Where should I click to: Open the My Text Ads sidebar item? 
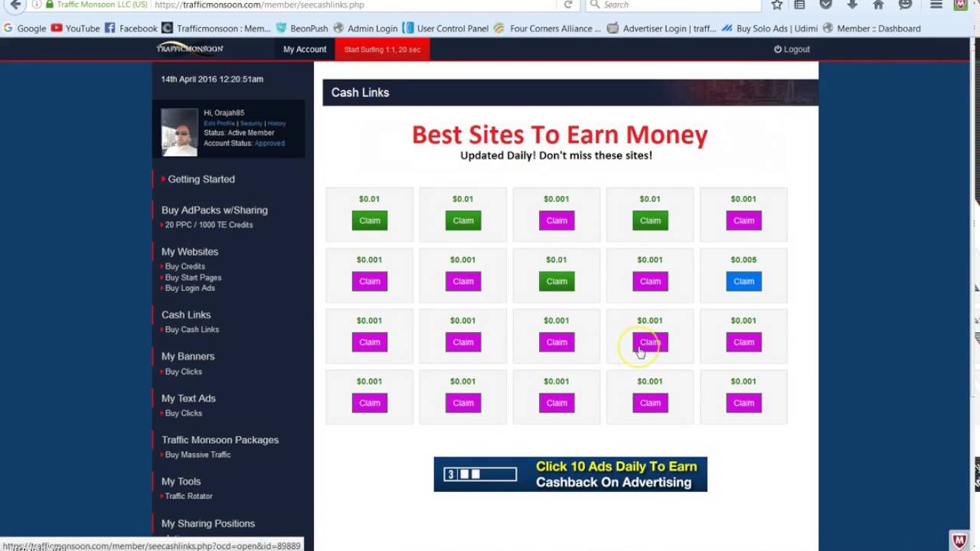[x=188, y=399]
